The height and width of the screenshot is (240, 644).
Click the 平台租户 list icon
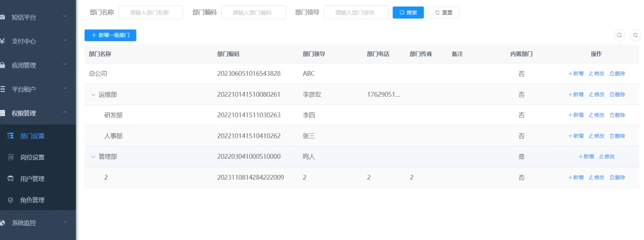[2, 89]
